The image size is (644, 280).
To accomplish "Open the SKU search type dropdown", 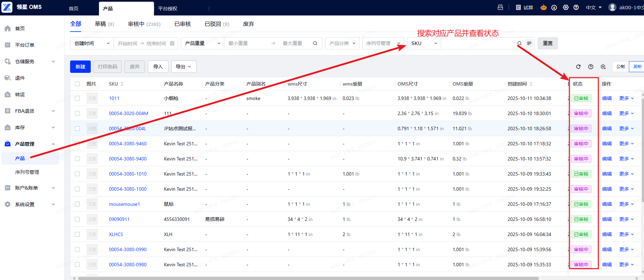I will 424,43.
